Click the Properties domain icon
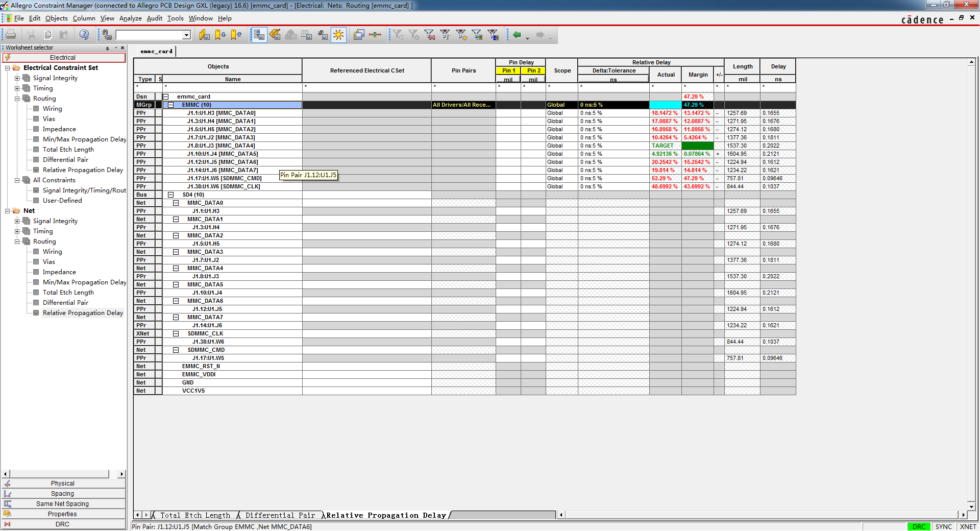The image size is (980, 531). click(7, 514)
